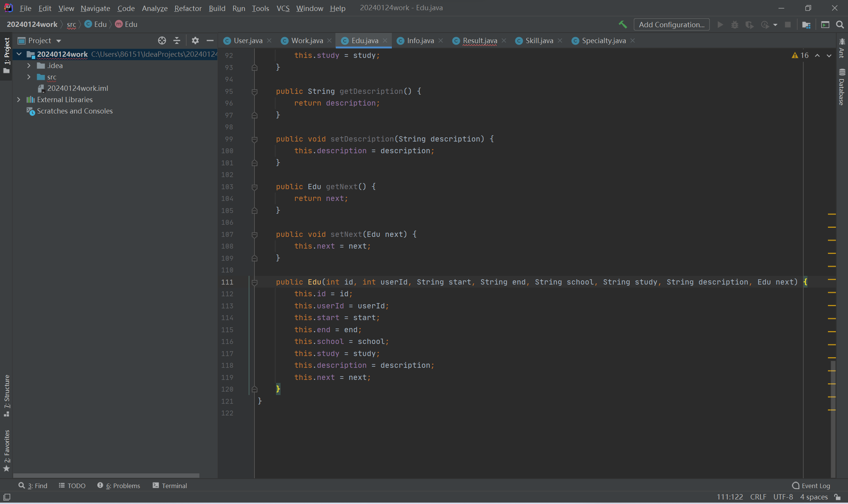This screenshot has width=848, height=504.
Task: Expand the External Libraries node
Action: coord(19,100)
